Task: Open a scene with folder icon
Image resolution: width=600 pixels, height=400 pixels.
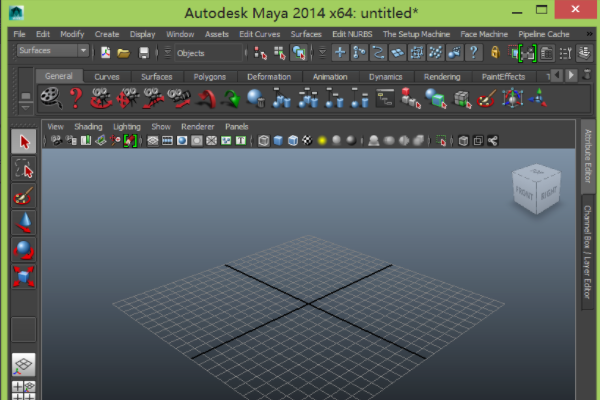Action: coord(124,52)
